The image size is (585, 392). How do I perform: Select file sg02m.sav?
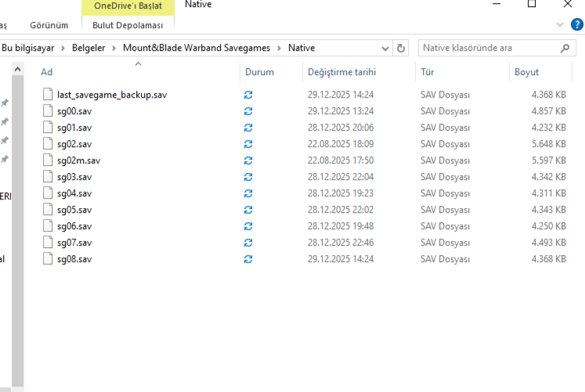79,160
